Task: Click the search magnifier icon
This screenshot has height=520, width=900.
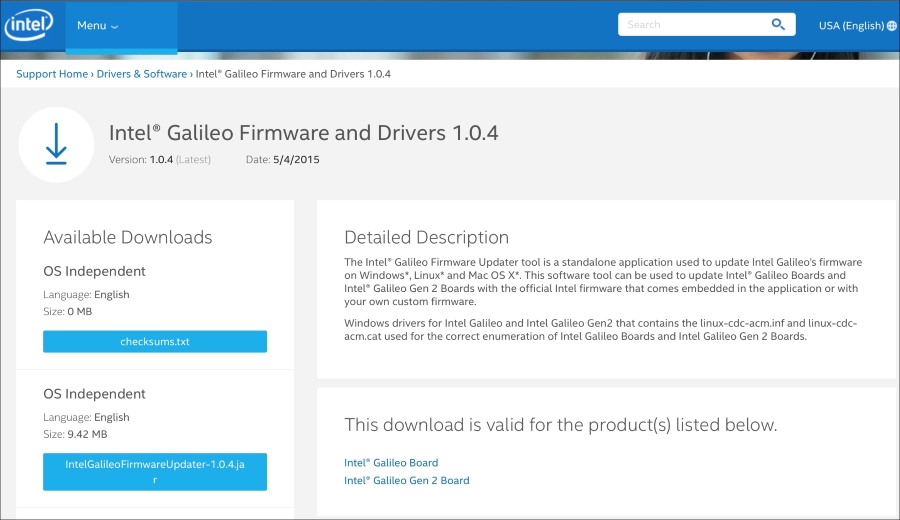Action: click(x=778, y=24)
